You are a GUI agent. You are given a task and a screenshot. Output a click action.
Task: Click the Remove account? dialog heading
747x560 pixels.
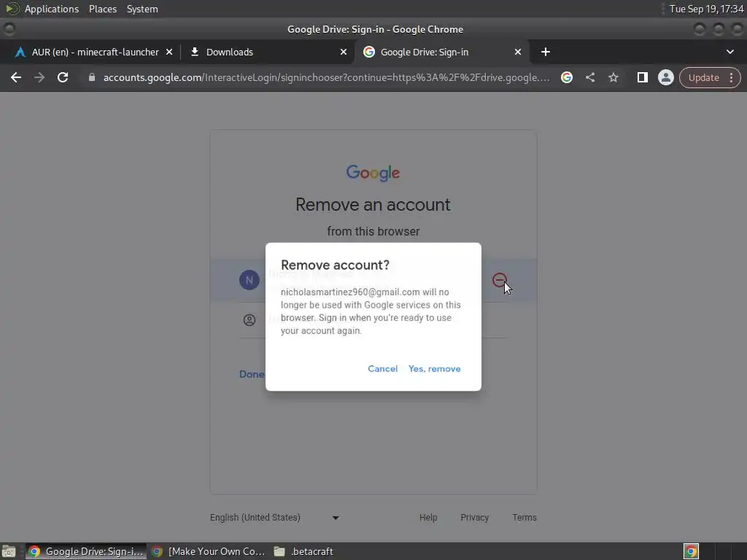pos(335,265)
